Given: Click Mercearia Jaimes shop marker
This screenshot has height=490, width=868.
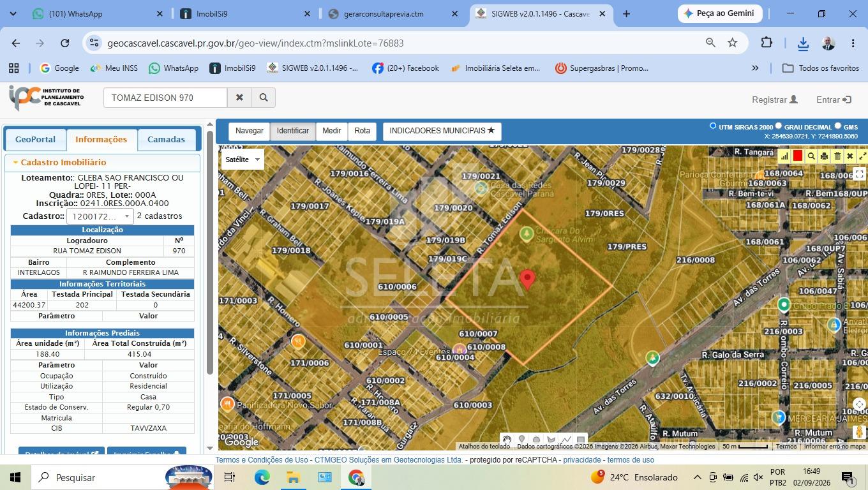Looking at the screenshot, I should (x=778, y=417).
